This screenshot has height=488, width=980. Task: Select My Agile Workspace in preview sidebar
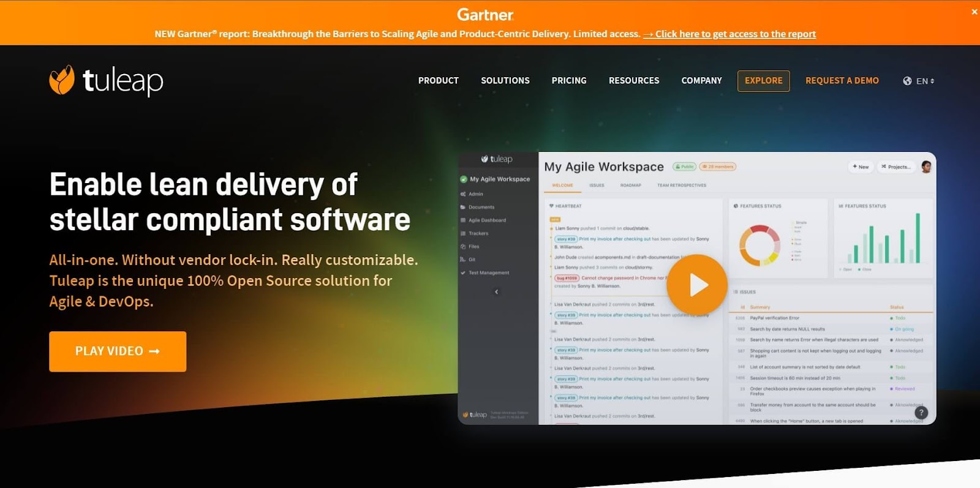pos(495,179)
